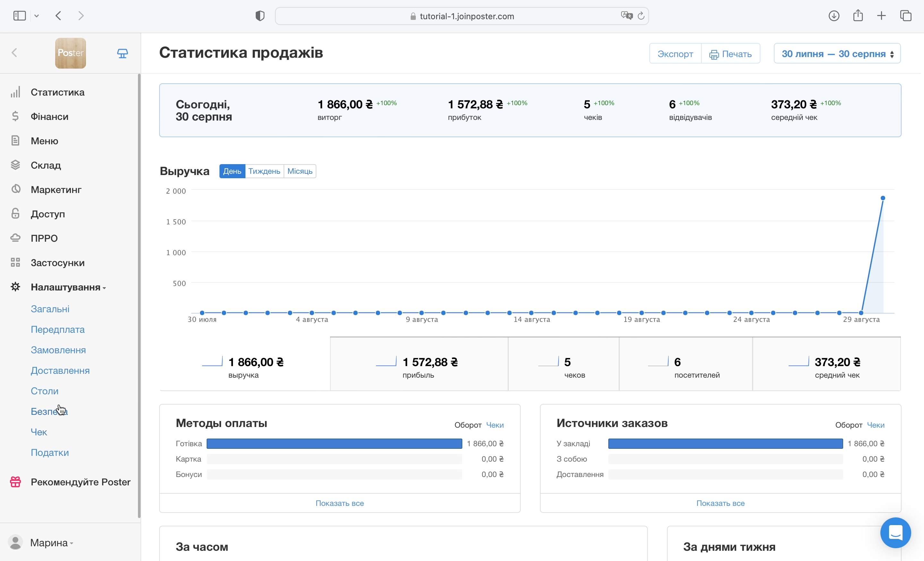Toggle Методы оплаты to Чеки view
The image size is (924, 561).
tap(495, 425)
